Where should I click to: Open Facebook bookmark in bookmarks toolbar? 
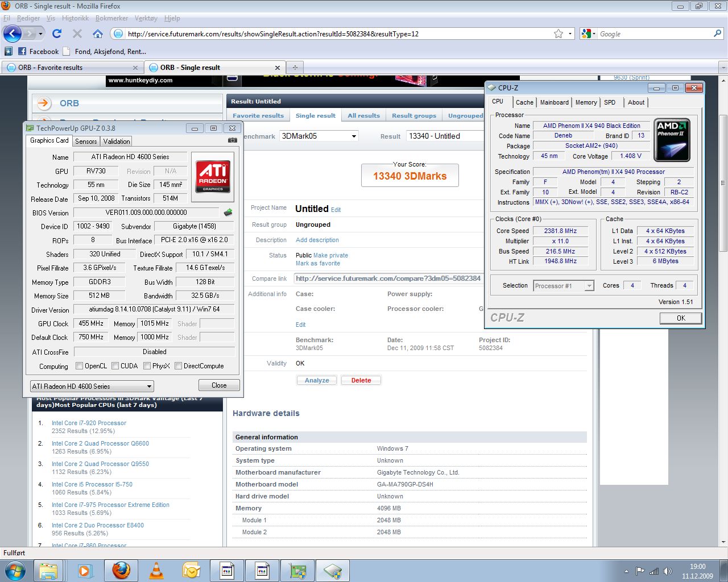(38, 51)
